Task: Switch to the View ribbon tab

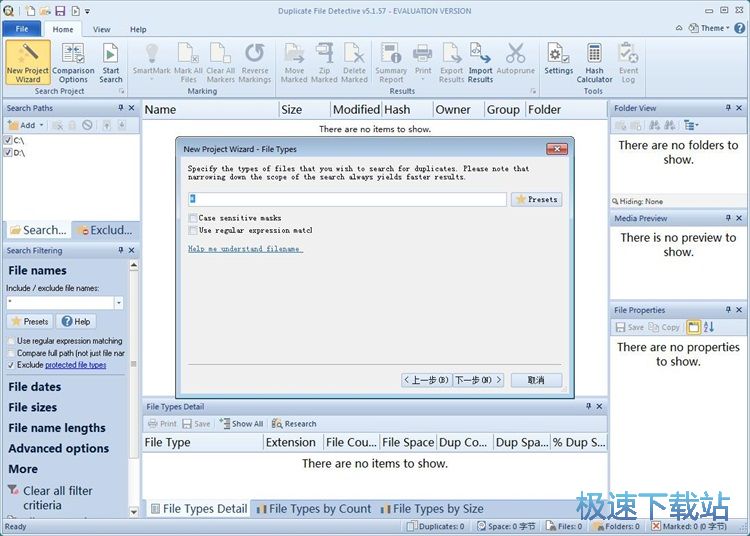Action: (102, 30)
